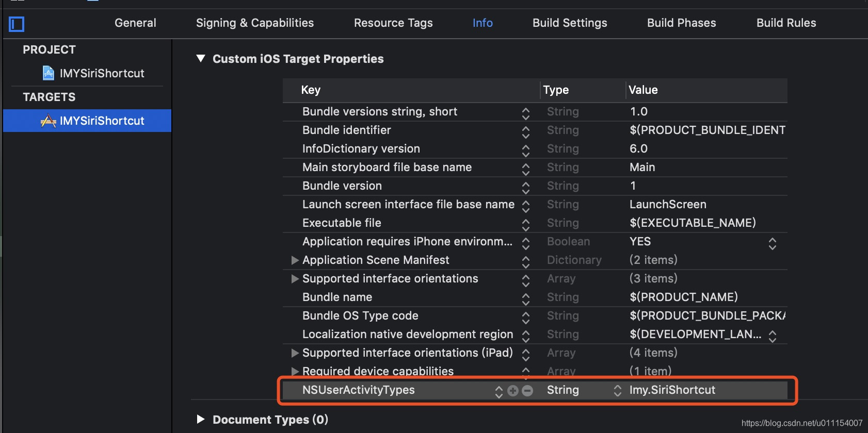Open YES/NO picker for iPhone environment value
The height and width of the screenshot is (433, 868).
(772, 243)
